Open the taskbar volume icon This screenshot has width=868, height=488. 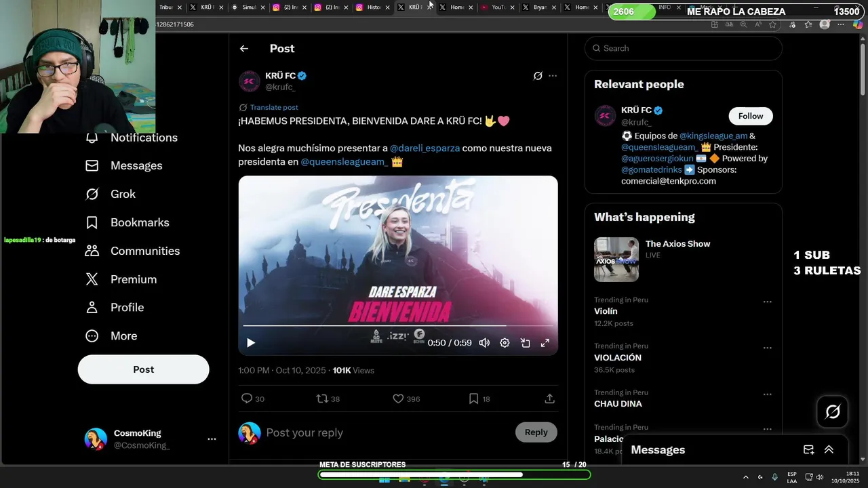pos(820,477)
